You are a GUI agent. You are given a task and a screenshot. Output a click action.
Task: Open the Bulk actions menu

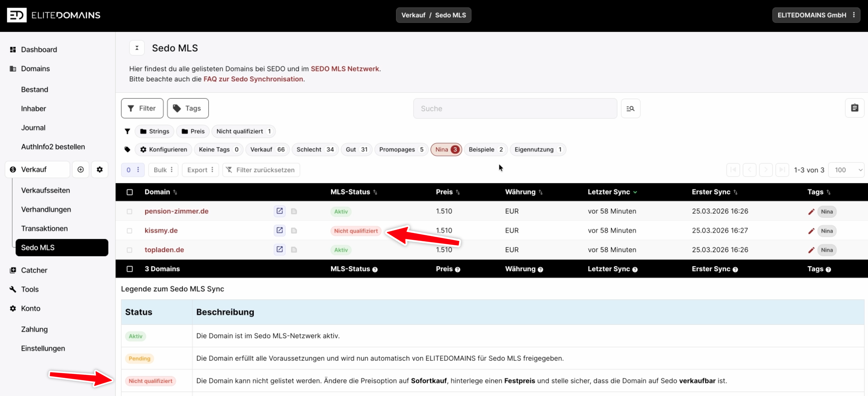click(x=163, y=170)
